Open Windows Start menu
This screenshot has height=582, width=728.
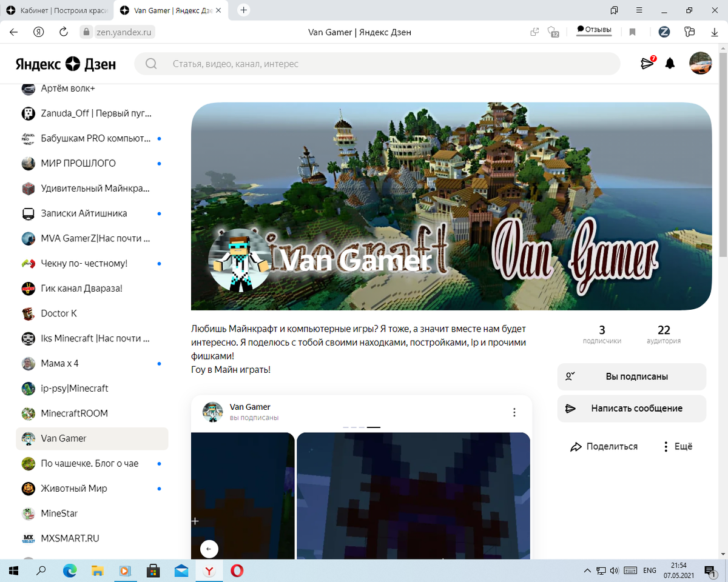pyautogui.click(x=13, y=570)
